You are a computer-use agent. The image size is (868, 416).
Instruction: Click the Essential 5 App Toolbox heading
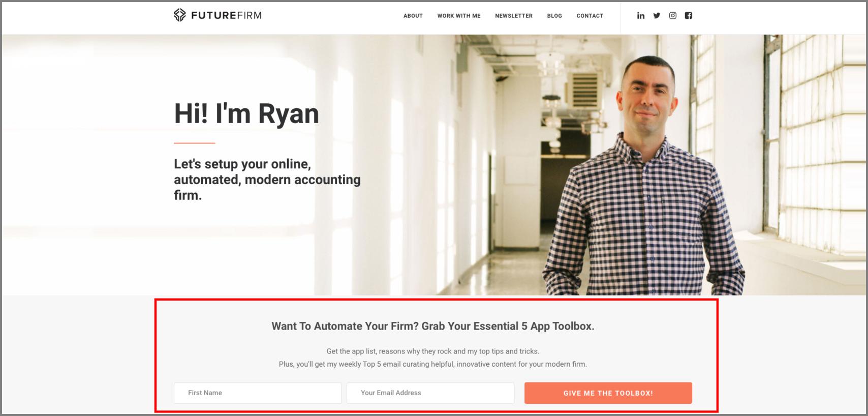[x=433, y=326]
